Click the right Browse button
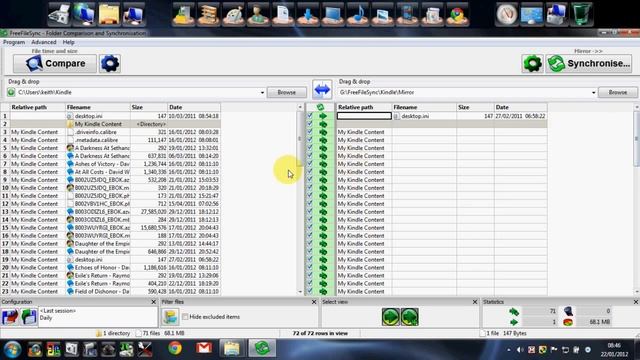 click(x=618, y=92)
